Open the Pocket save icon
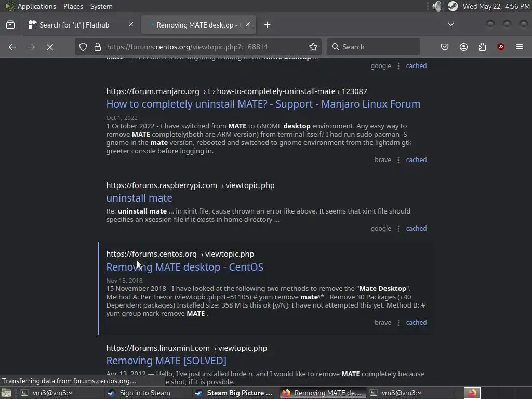 coord(445,47)
